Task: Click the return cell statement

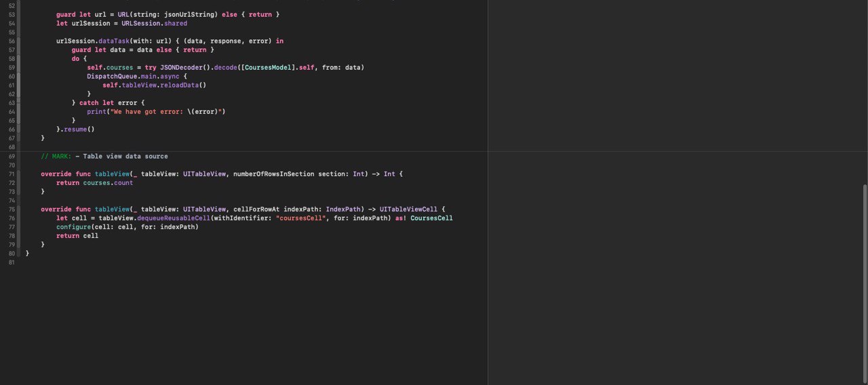Action: [77, 235]
